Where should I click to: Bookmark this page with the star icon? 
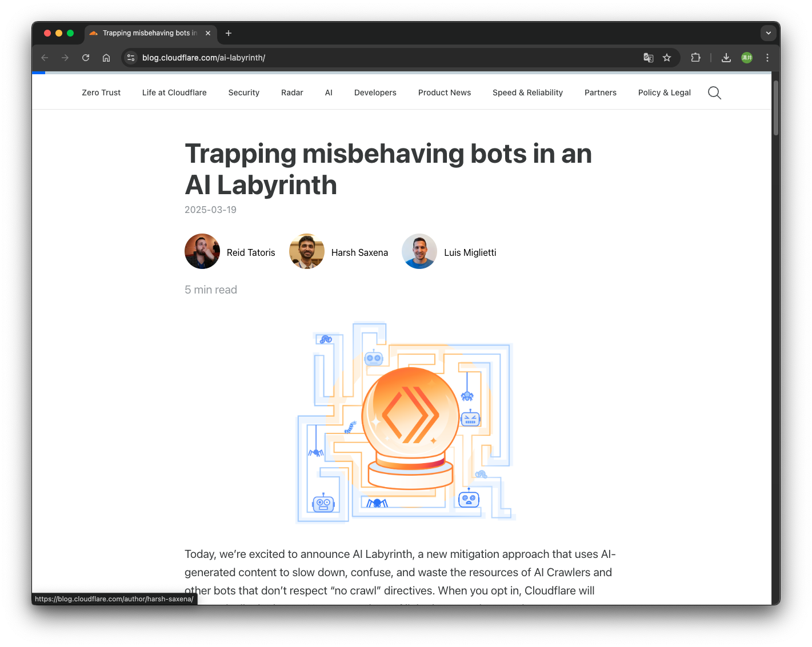[x=667, y=58]
